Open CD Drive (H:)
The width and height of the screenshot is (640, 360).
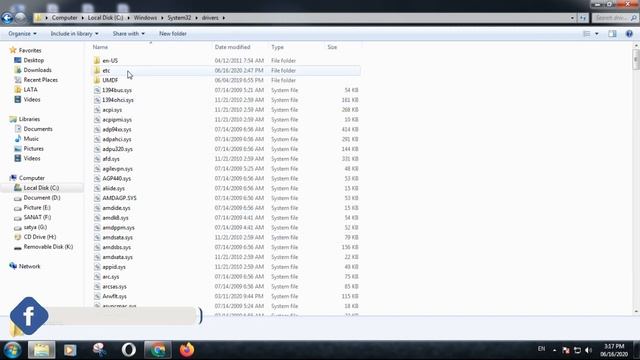coord(40,237)
